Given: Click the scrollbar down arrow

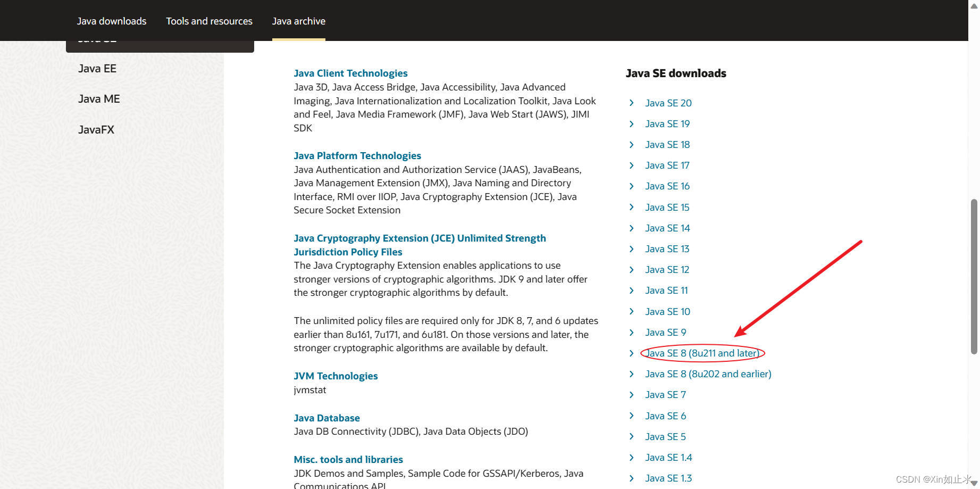Looking at the screenshot, I should 974,484.
